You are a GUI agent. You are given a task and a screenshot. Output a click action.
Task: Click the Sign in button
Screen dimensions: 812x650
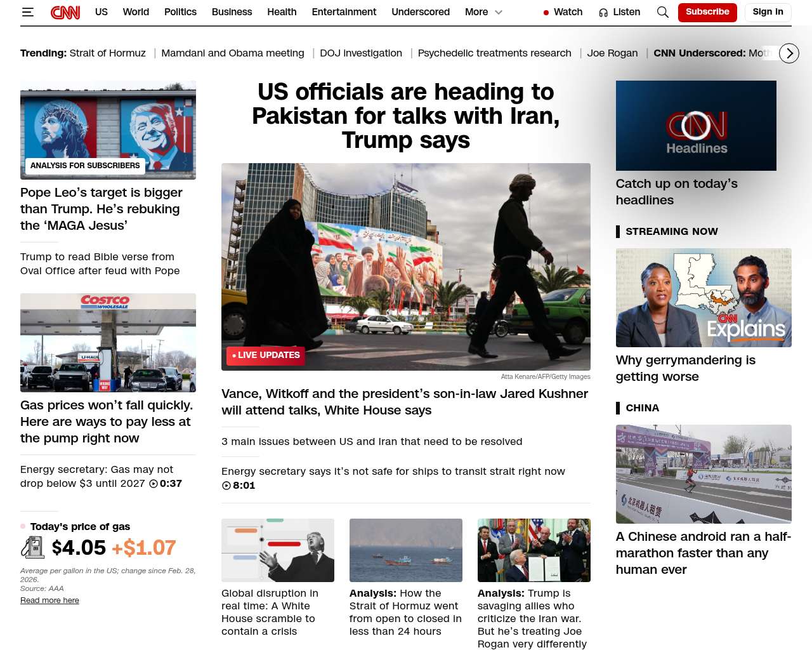pyautogui.click(x=768, y=12)
